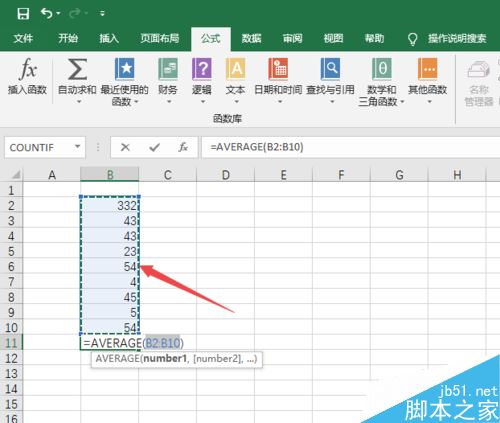Expand the Name Box dropdown arrow

[78, 146]
